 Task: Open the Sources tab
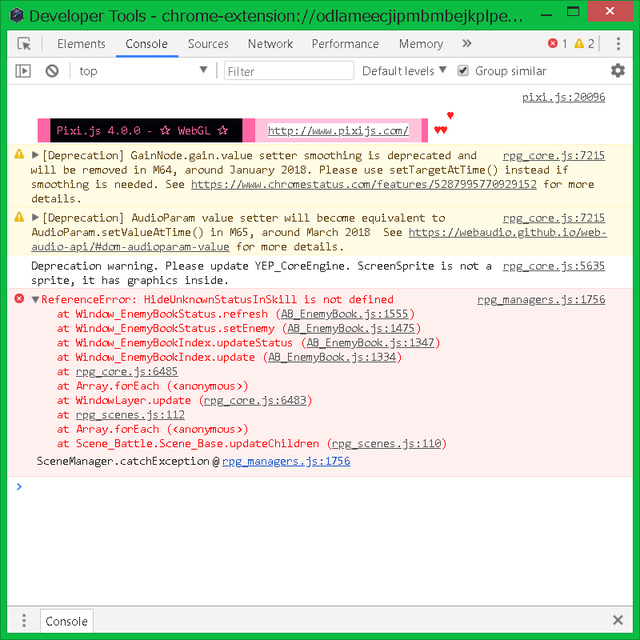pos(208,44)
